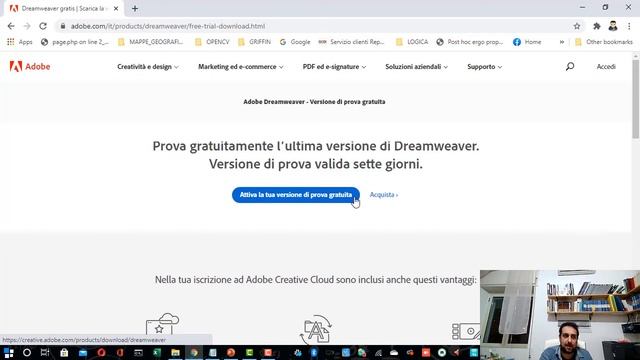640x360 pixels.
Task: Open the Other bookmarks folder
Action: point(603,42)
